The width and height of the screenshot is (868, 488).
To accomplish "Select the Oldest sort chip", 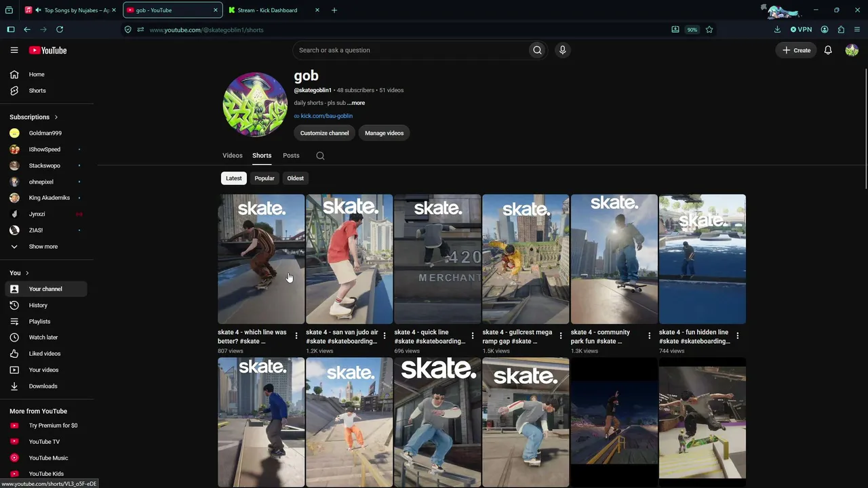I will click(295, 178).
